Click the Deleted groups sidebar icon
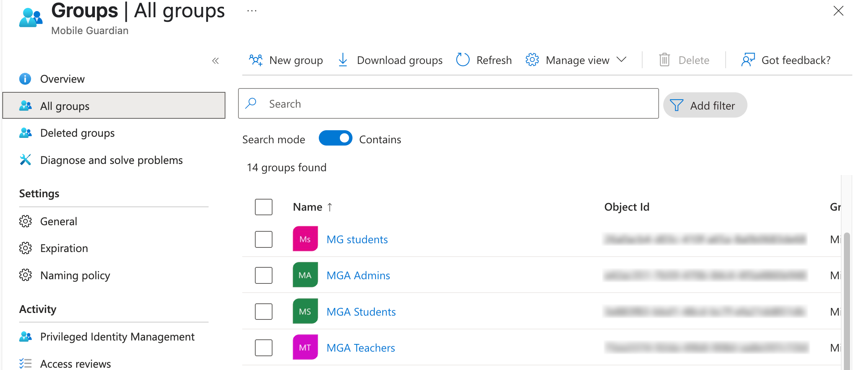Screen dimensions: 868x370 pos(25,133)
